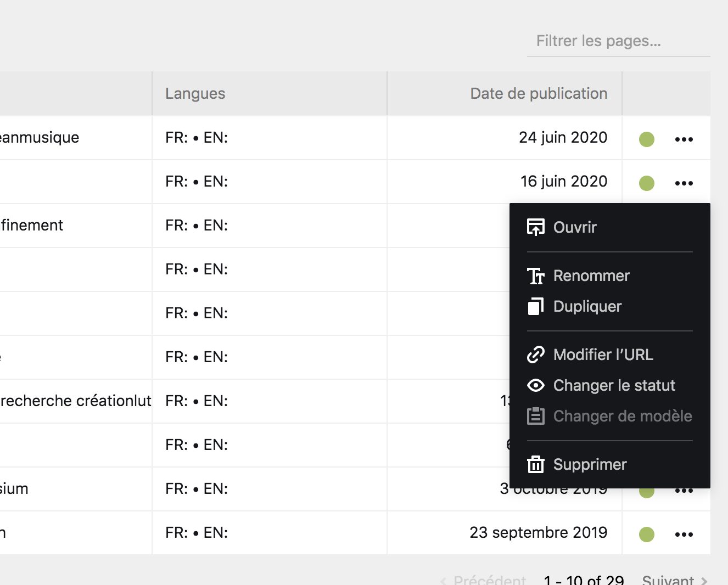Image resolution: width=728 pixels, height=585 pixels.
Task: Click the Ouvrir icon in context menu
Action: pyautogui.click(x=536, y=227)
